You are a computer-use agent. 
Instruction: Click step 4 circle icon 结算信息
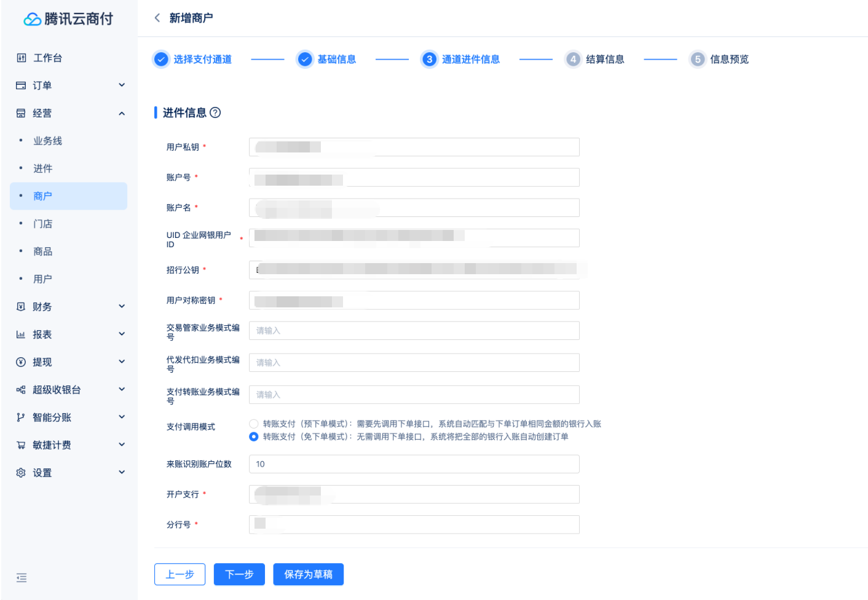573,60
